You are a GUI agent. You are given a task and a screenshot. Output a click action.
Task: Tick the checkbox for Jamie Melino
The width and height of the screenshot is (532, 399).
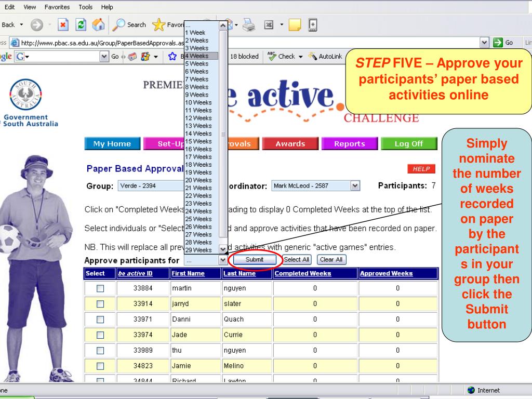click(x=100, y=366)
